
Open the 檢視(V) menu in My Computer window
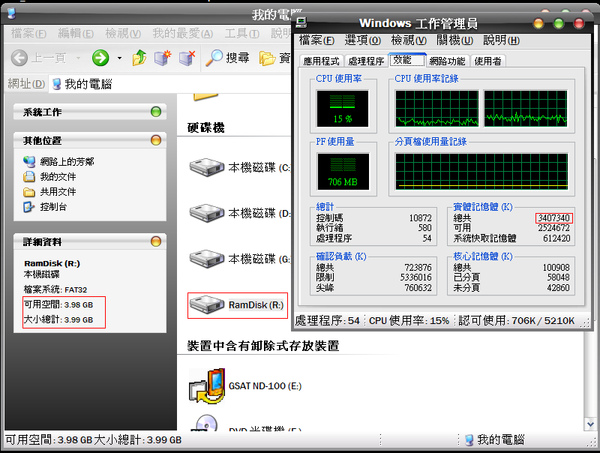pyautogui.click(x=123, y=34)
